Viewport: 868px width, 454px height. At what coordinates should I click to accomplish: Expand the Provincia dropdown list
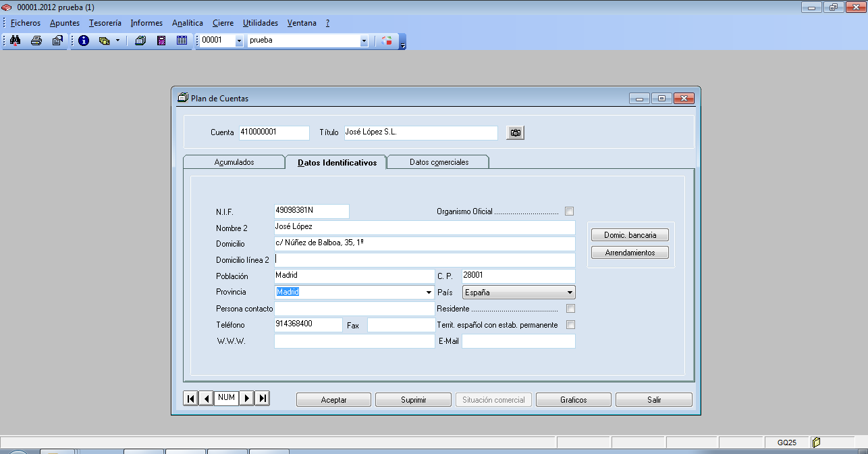click(x=429, y=293)
